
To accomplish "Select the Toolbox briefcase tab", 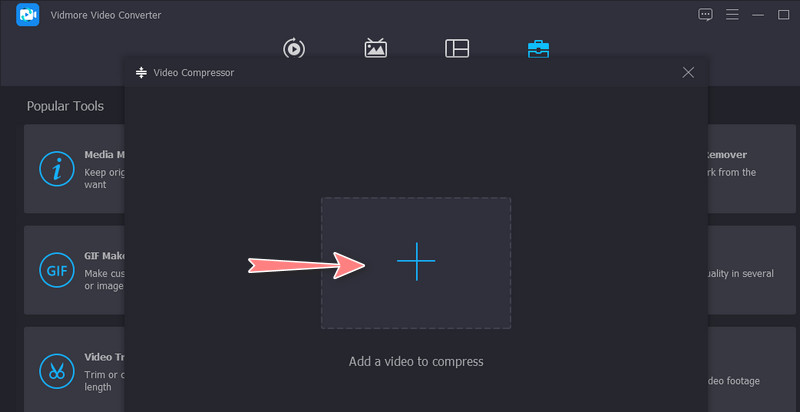I will [x=538, y=49].
